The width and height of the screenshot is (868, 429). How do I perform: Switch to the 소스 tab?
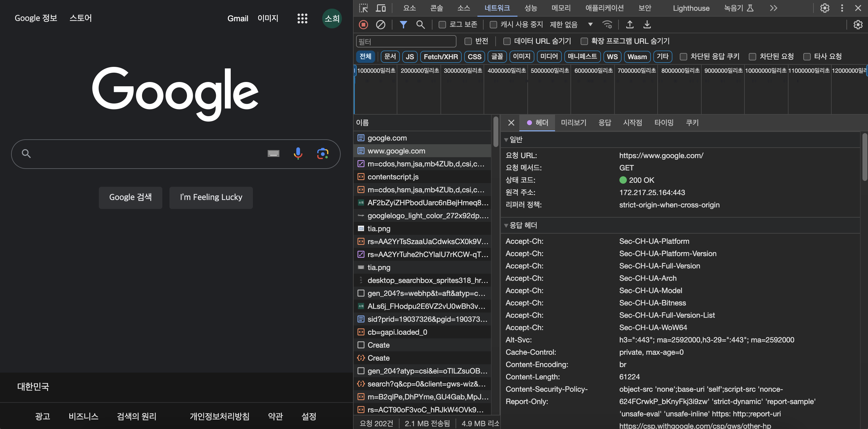pyautogui.click(x=463, y=8)
